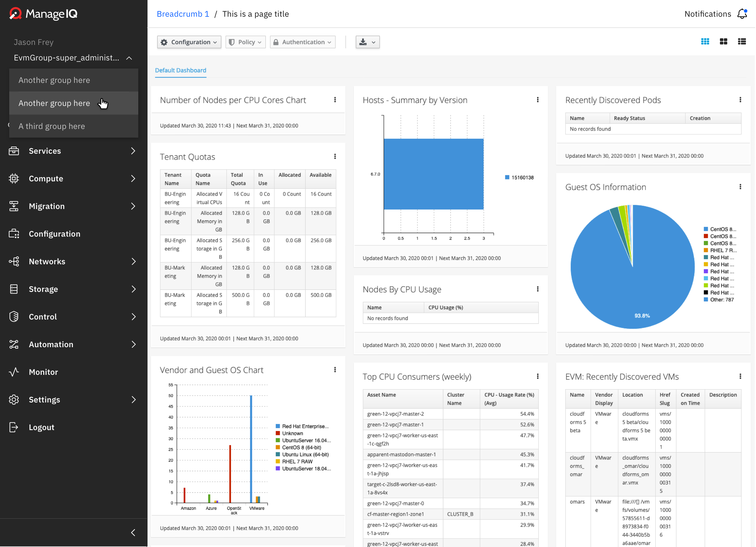Open the kebab menu on Tenant Quotas card
The image size is (756, 547).
click(x=335, y=157)
